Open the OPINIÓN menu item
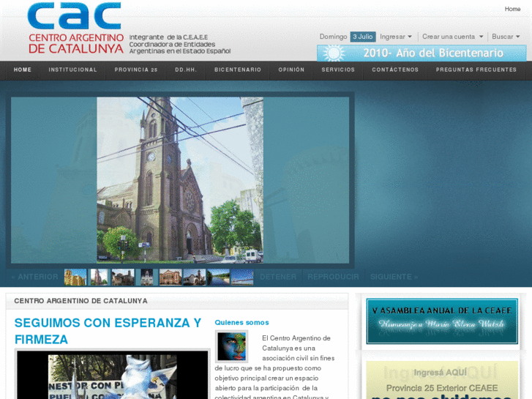532x399 pixels. [x=291, y=70]
